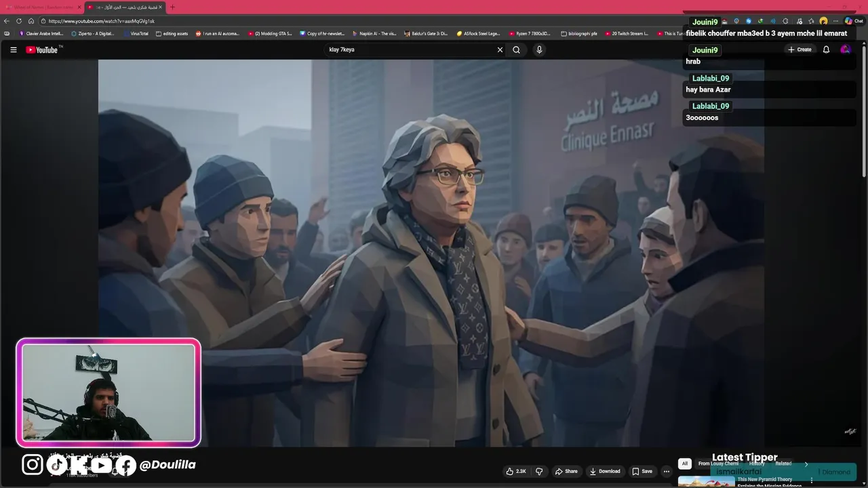Viewport: 868px width, 488px height.
Task: Switch to the first browser tab
Action: (x=42, y=7)
